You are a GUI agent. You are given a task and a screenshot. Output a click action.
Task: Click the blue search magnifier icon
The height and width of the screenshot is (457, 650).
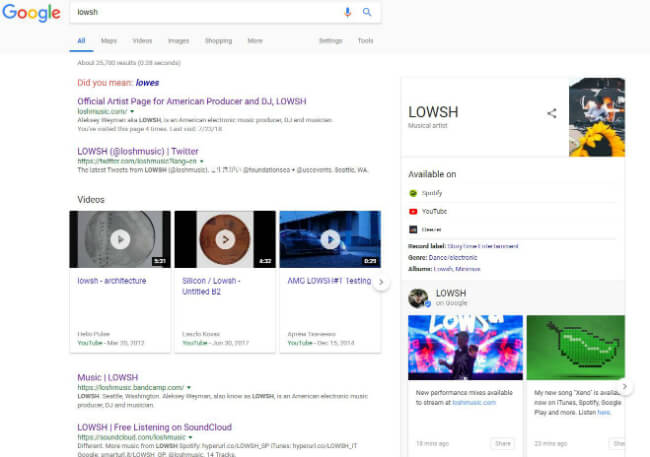(367, 12)
